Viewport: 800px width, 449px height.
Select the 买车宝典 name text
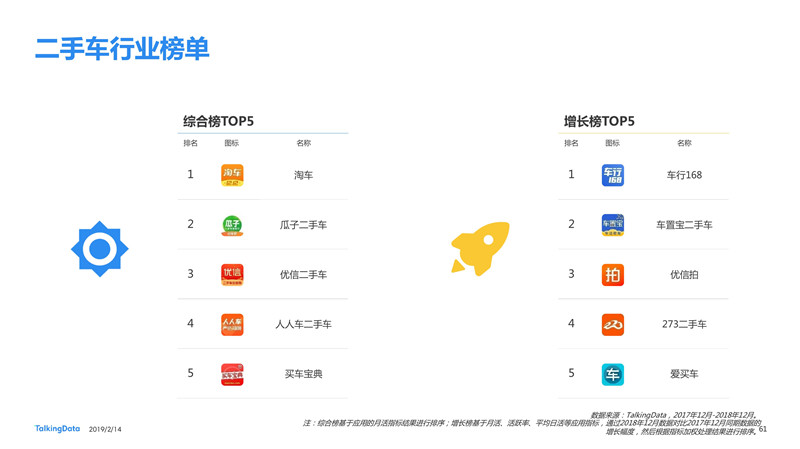click(x=304, y=374)
